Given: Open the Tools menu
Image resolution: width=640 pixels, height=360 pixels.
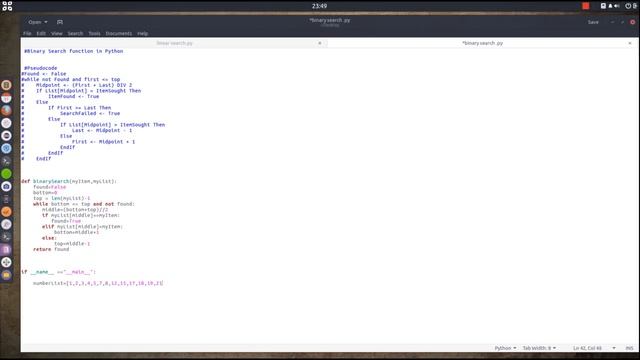Looking at the screenshot, I should [x=94, y=33].
